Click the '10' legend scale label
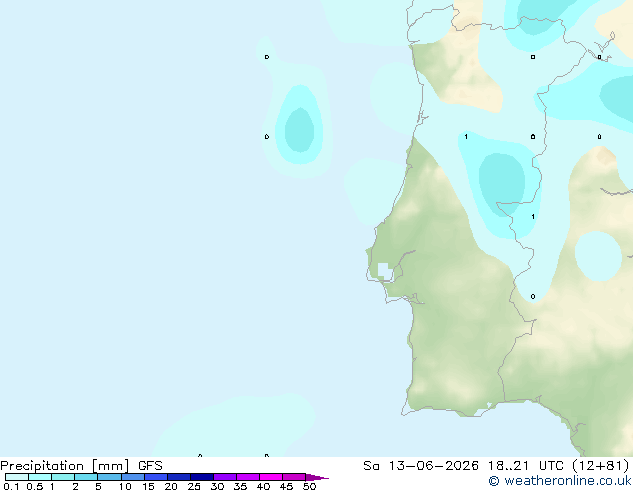The image size is (634, 490). tap(125, 486)
